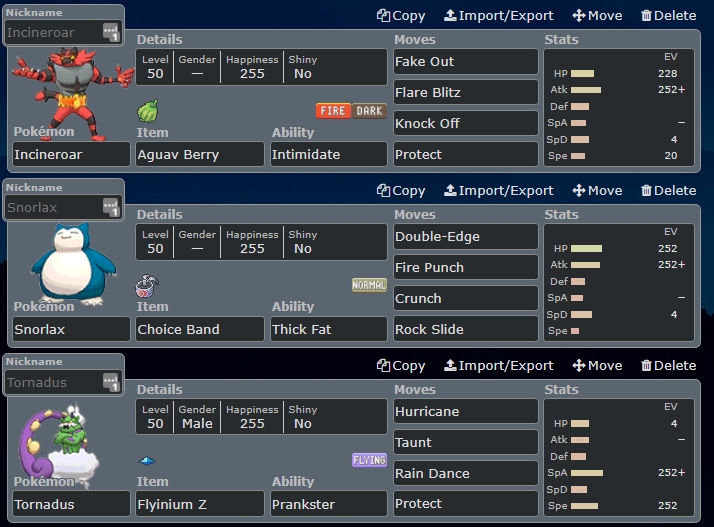Click the Choice Band item icon
This screenshot has height=527, width=714.
pos(146,286)
